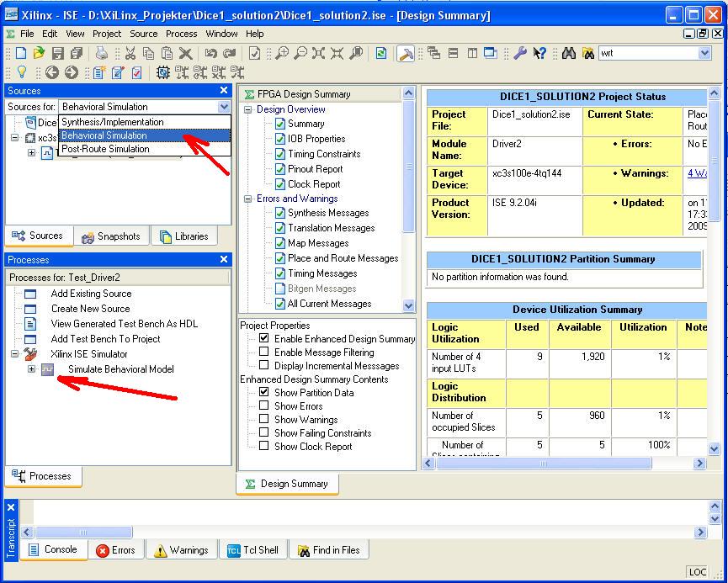
Task: Open the File menu
Action: 27,34
